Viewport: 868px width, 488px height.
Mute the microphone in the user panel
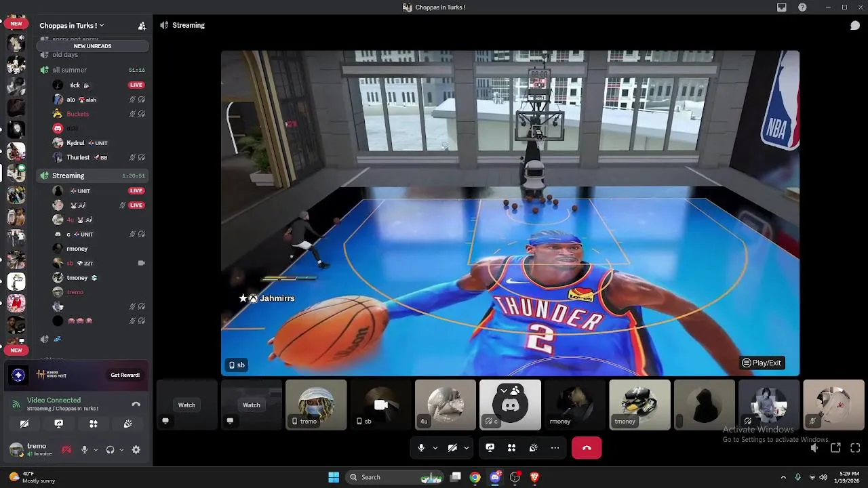84,449
